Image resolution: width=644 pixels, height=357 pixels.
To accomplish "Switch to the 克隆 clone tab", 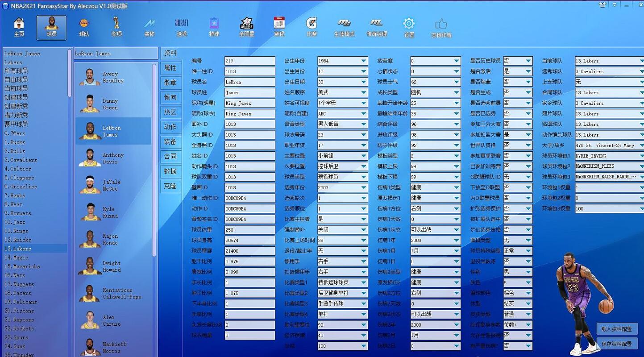I will coord(170,186).
